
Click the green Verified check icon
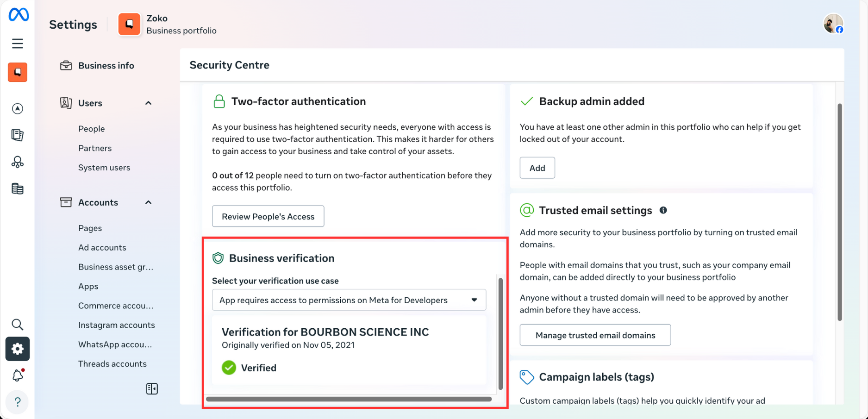[229, 368]
